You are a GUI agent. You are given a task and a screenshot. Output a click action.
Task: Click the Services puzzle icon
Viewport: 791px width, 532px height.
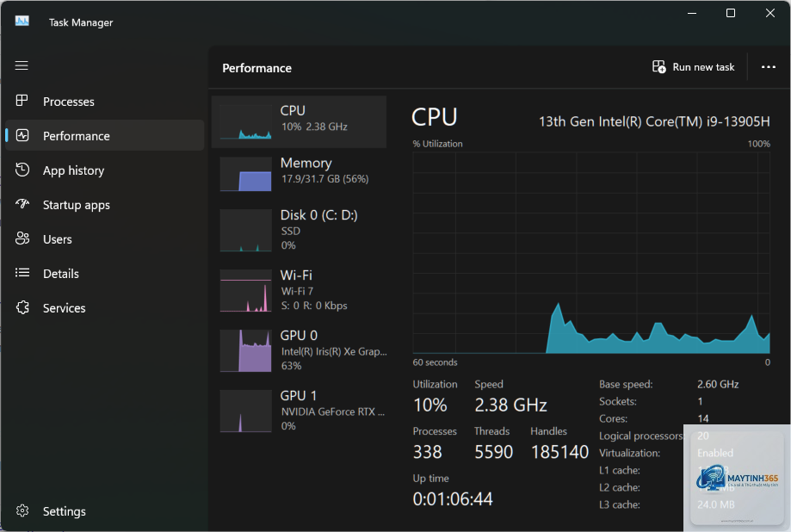[x=22, y=307]
